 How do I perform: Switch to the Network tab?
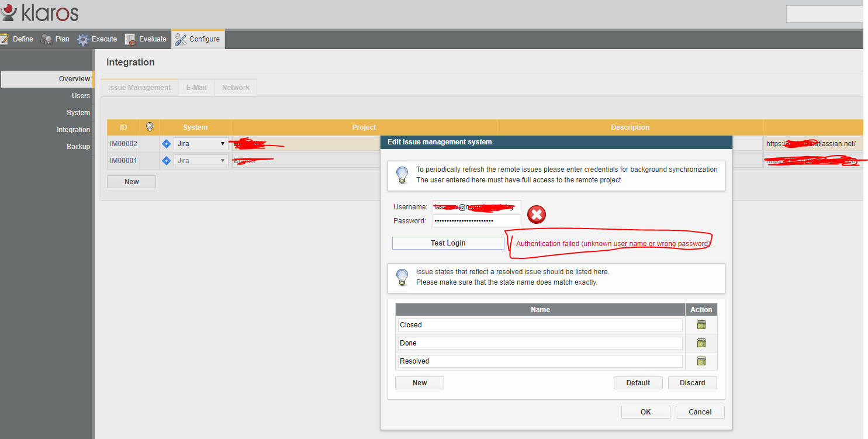click(236, 88)
